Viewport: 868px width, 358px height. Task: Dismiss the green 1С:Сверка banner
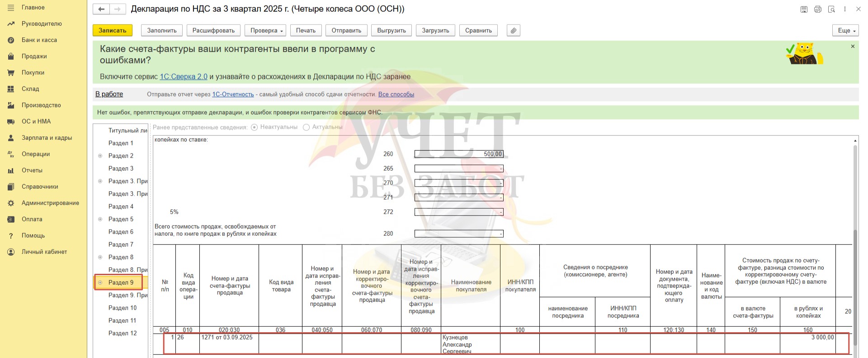point(853,47)
